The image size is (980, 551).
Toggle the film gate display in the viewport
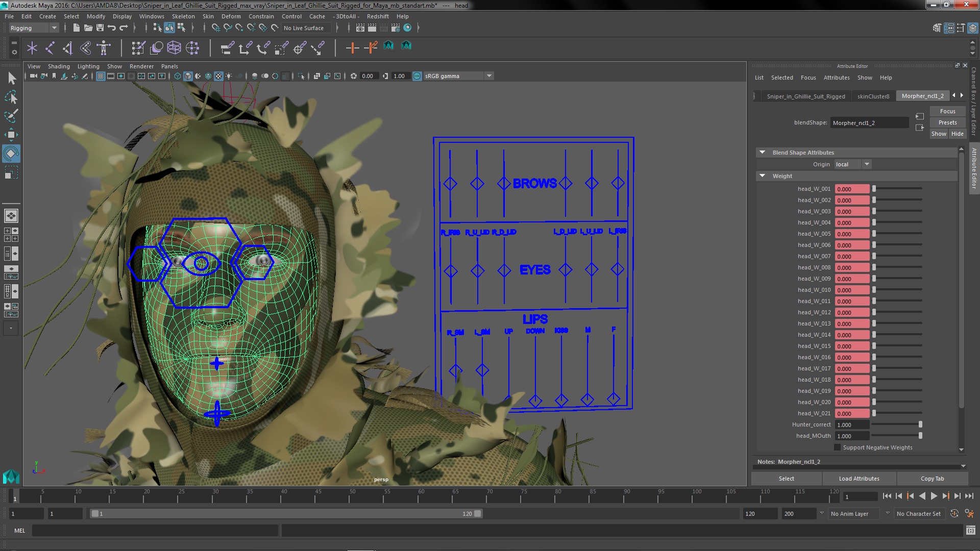click(111, 76)
